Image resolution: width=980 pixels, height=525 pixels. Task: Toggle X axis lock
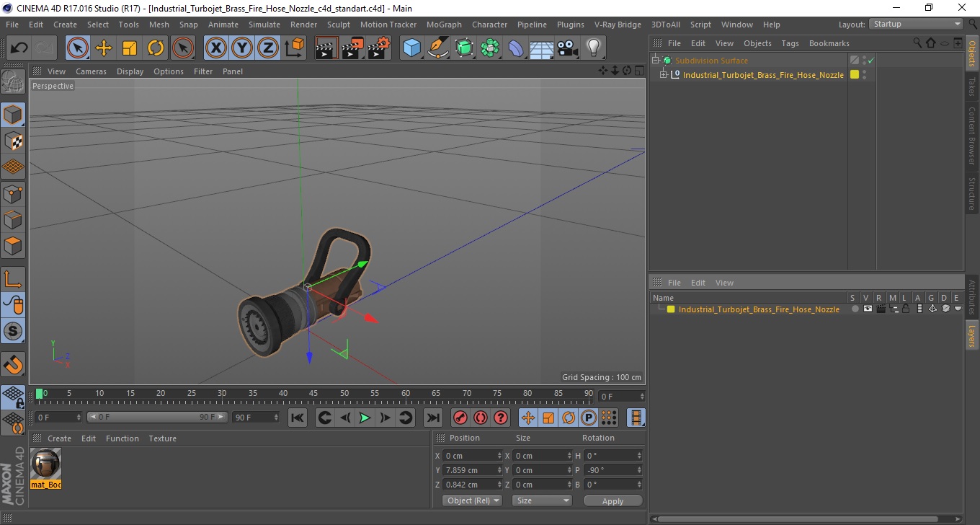tap(216, 48)
